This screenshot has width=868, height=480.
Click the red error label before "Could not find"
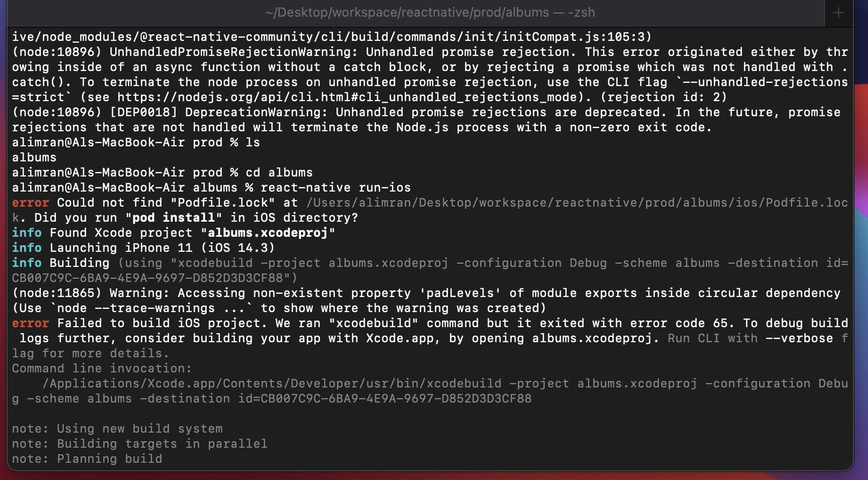point(30,203)
